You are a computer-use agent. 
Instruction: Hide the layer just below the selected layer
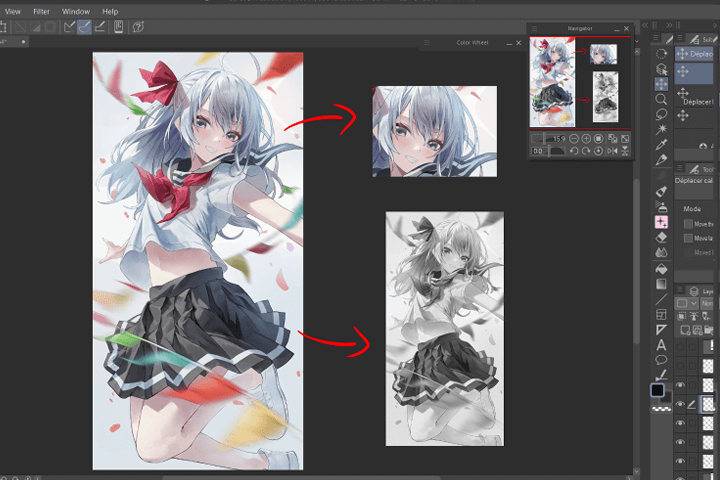pos(680,423)
